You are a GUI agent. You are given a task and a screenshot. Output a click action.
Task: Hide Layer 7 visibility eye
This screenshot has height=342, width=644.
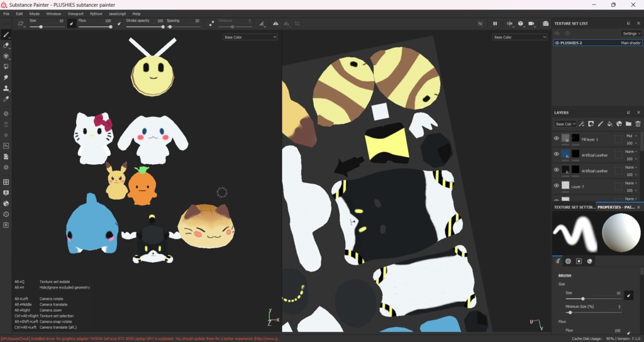(x=557, y=185)
